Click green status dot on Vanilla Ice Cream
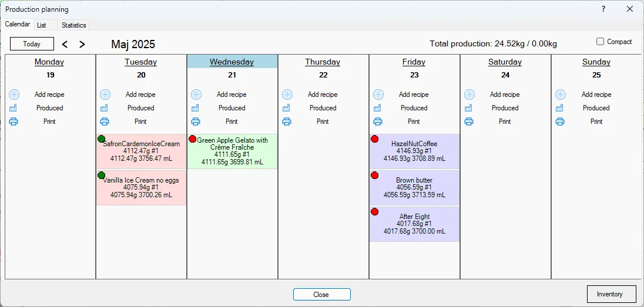The image size is (644, 307). click(102, 176)
